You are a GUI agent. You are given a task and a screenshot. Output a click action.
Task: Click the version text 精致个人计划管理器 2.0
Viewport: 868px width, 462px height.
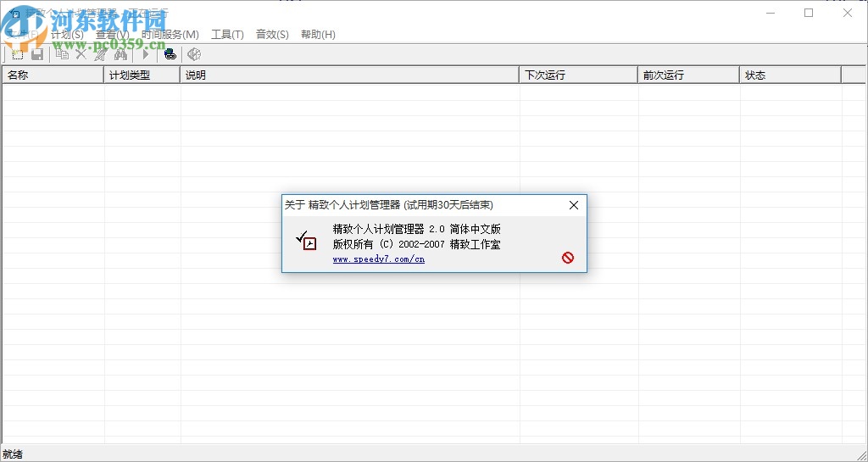388,229
